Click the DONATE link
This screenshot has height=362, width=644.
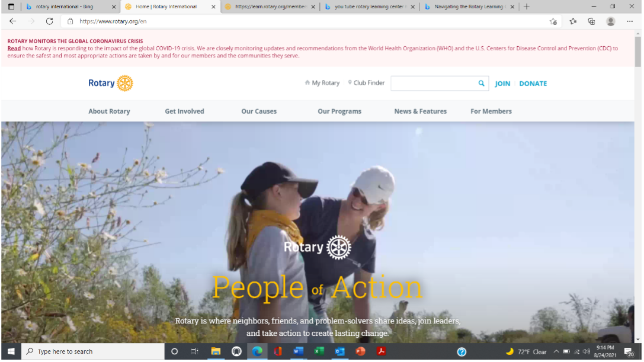pyautogui.click(x=533, y=84)
